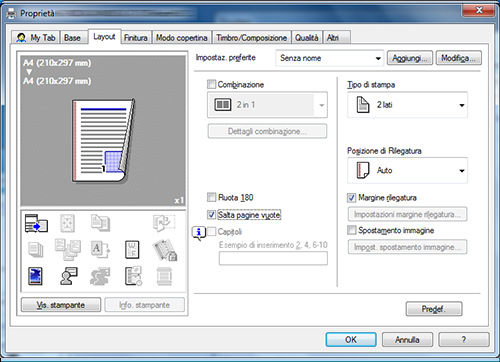This screenshot has height=362, width=500.
Task: Click the dimmed folded pages icon with dashed outline
Action: [164, 223]
